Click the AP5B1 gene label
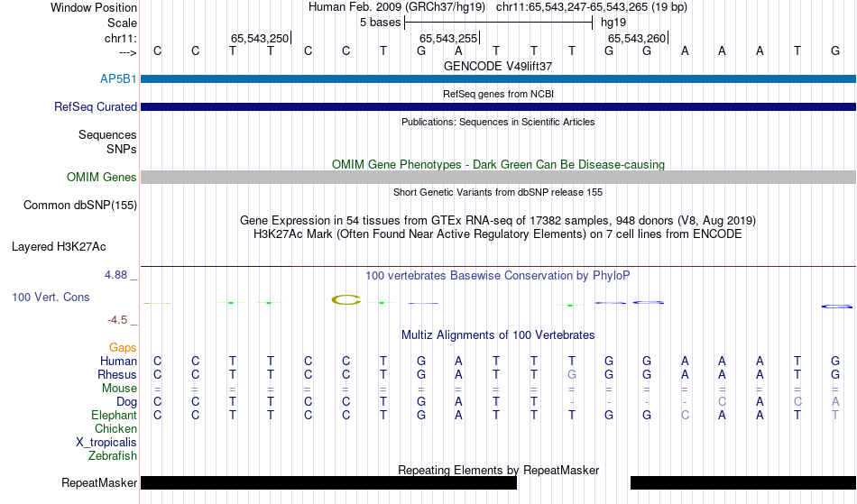The width and height of the screenshot is (857, 504). [x=118, y=79]
